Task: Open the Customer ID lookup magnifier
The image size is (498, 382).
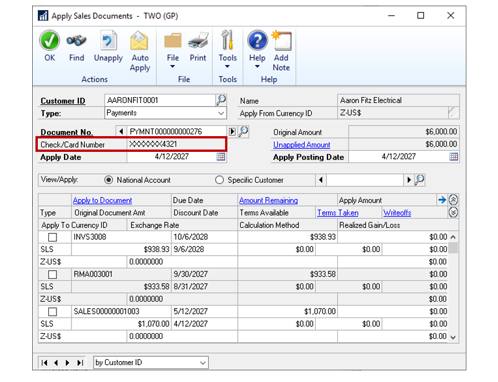Action: pos(221,100)
